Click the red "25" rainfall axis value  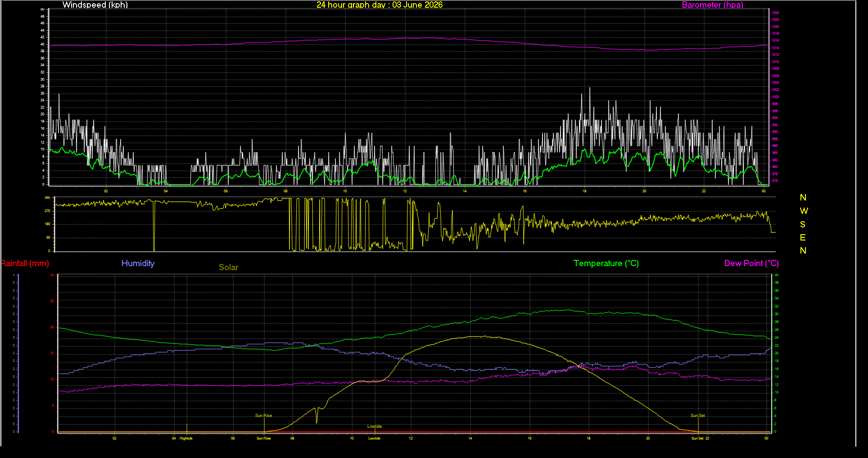pyautogui.click(x=52, y=301)
